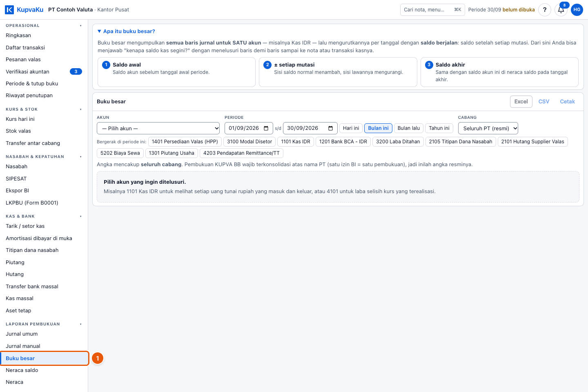Choose chip '1401 Persediaan Valas (HPP)'
Image resolution: width=588 pixels, height=392 pixels.
coord(185,142)
